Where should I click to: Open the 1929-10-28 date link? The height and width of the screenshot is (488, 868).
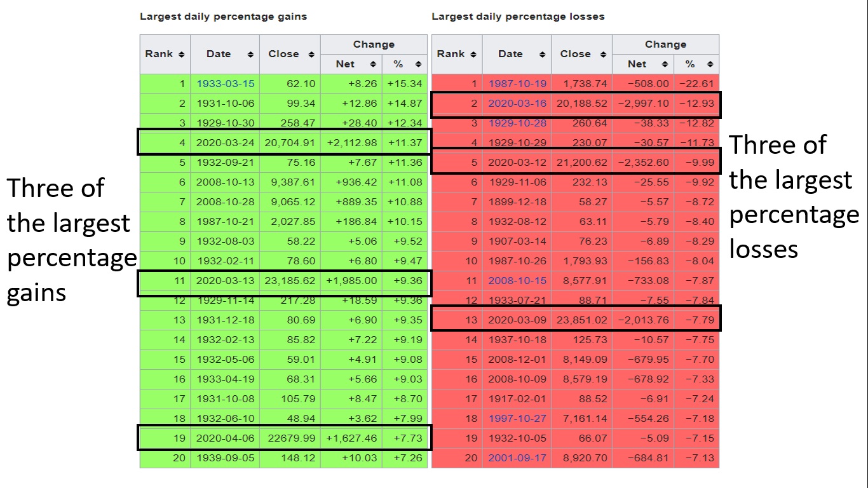coord(517,123)
